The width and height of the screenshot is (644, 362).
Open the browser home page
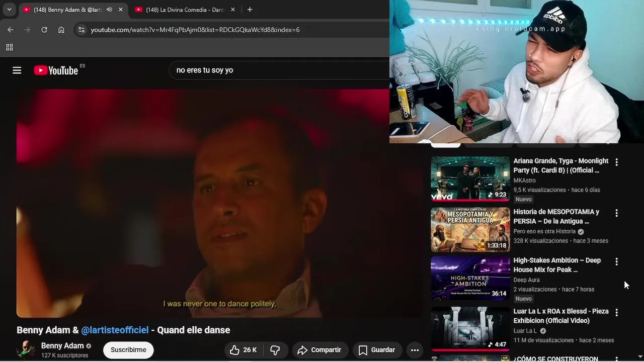click(61, 30)
